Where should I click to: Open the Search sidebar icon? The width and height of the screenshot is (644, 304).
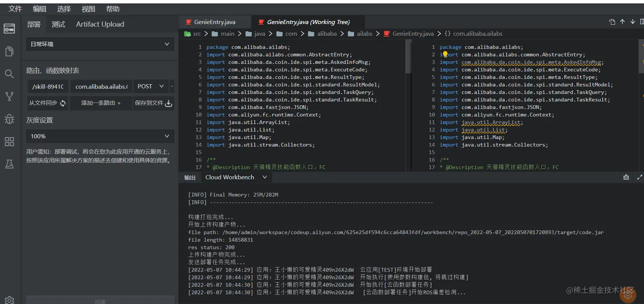(9, 74)
